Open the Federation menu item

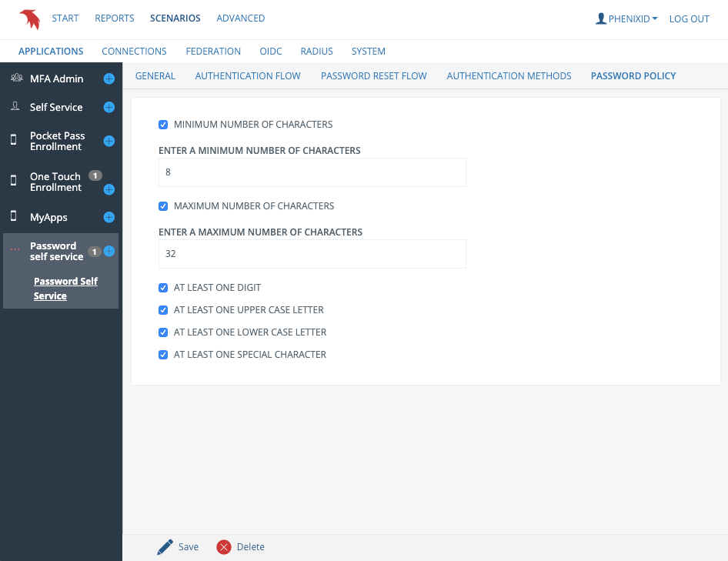click(x=213, y=52)
